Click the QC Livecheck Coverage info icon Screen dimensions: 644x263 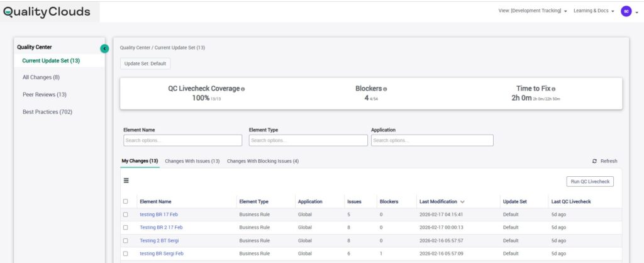click(243, 89)
